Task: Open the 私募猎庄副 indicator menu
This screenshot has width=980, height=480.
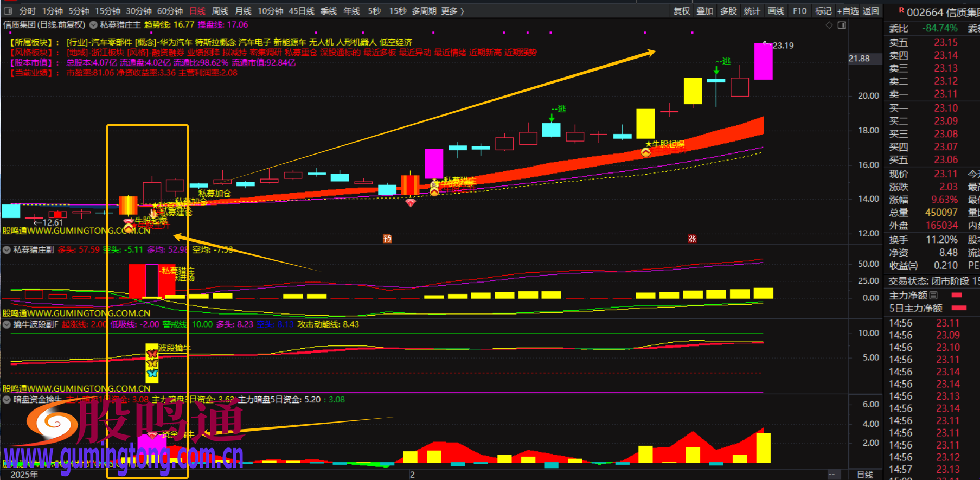Action: [x=7, y=250]
